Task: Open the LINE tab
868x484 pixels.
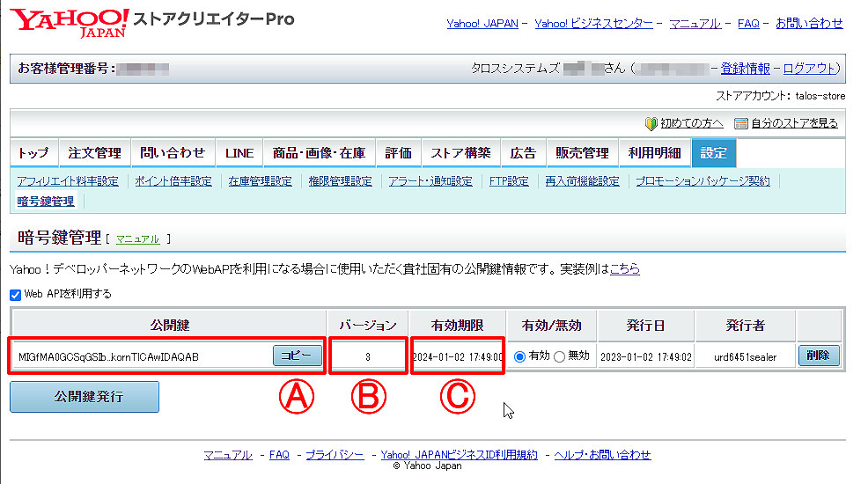Action: [x=239, y=153]
